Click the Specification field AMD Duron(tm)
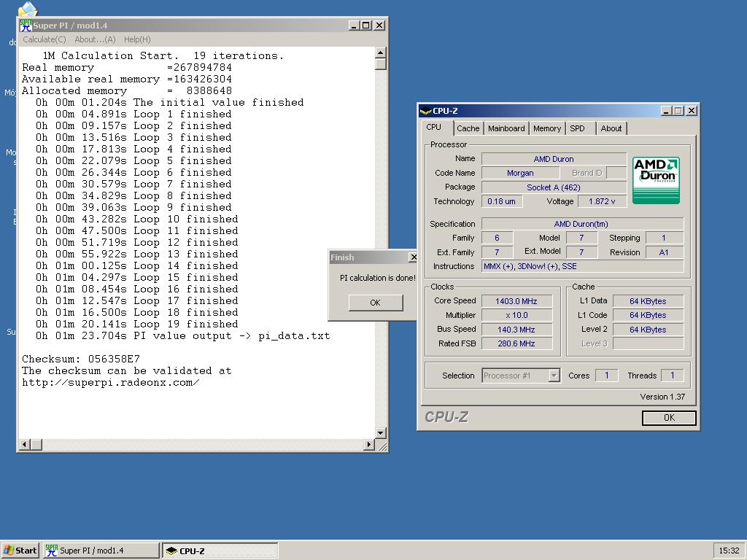The width and height of the screenshot is (747, 560). coord(582,224)
